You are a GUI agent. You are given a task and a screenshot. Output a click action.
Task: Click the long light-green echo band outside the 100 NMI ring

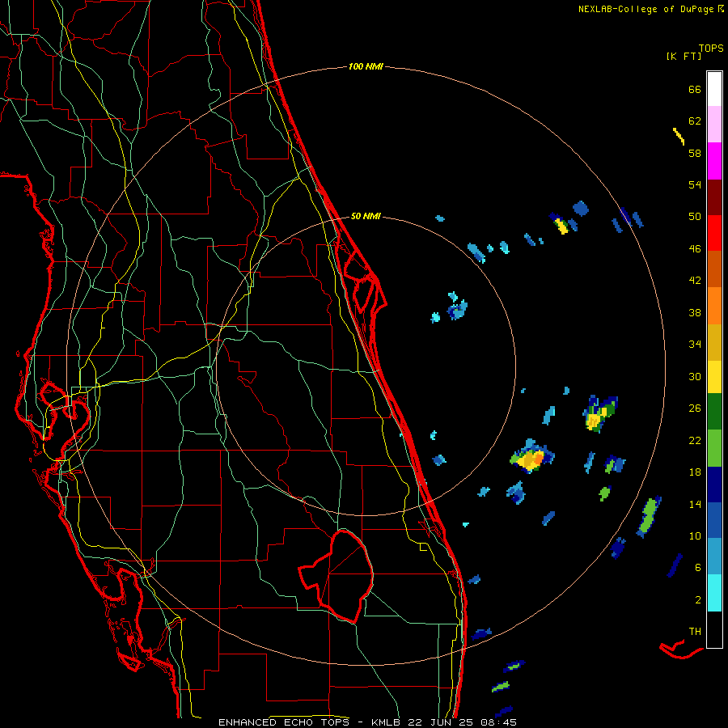coord(649,517)
